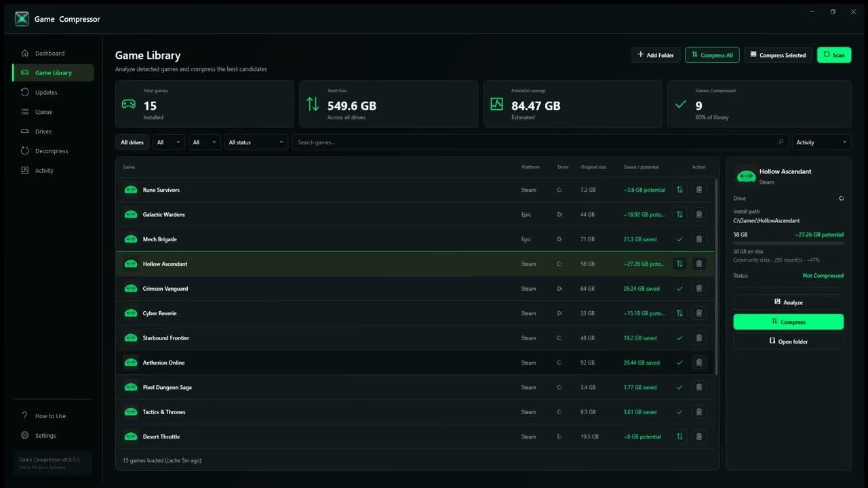Click the Original size column header

click(x=593, y=167)
